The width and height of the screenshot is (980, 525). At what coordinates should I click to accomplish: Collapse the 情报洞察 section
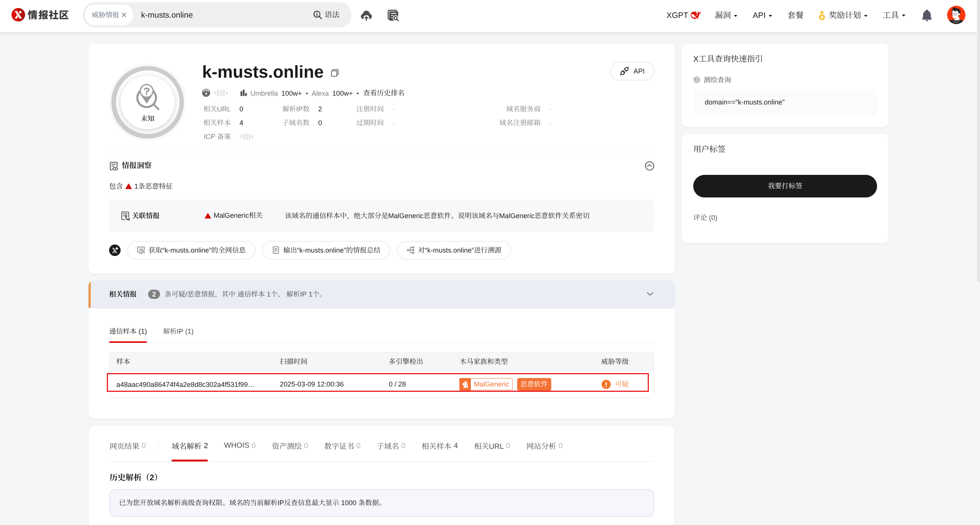point(649,166)
